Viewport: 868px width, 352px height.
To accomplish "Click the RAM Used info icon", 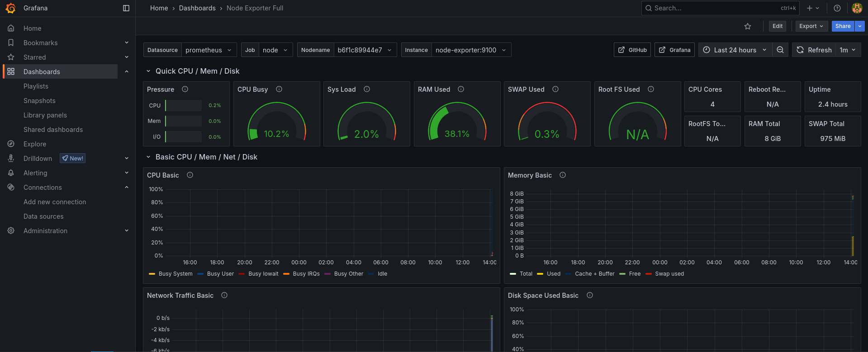I will (x=461, y=89).
